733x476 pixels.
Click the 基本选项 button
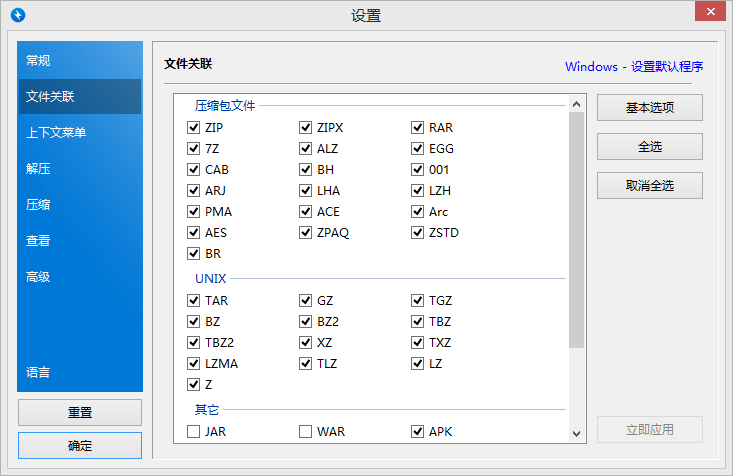[x=650, y=108]
